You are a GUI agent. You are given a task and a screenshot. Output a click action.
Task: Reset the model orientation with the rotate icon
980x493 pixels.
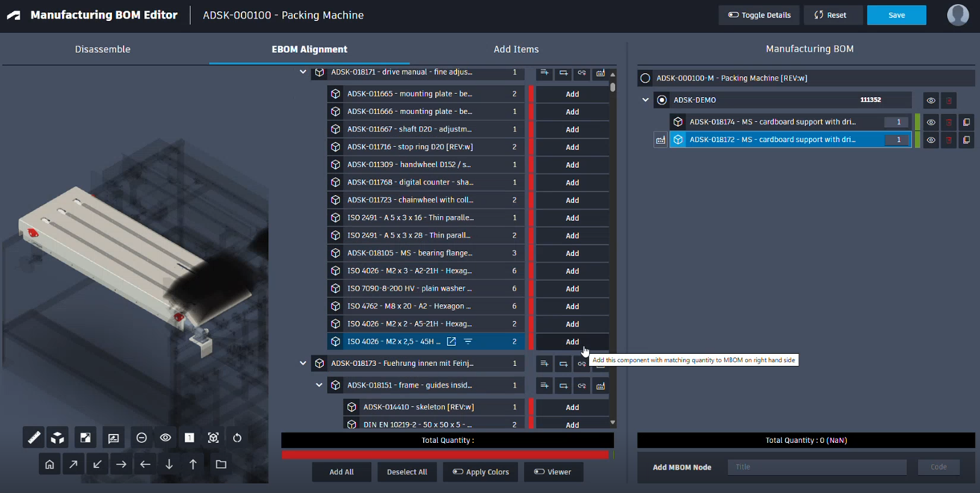(x=237, y=438)
